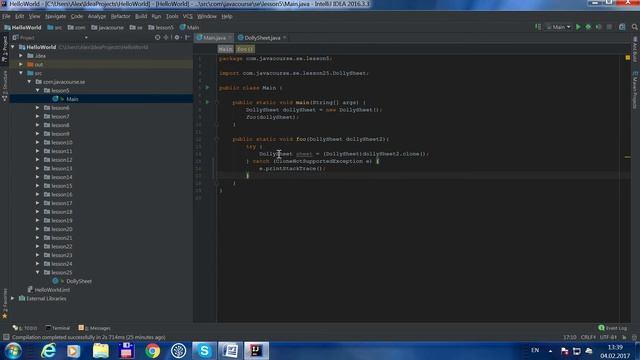This screenshot has width=640, height=360.
Task: Click run gutter arrow beside class Main
Action: [x=207, y=87]
